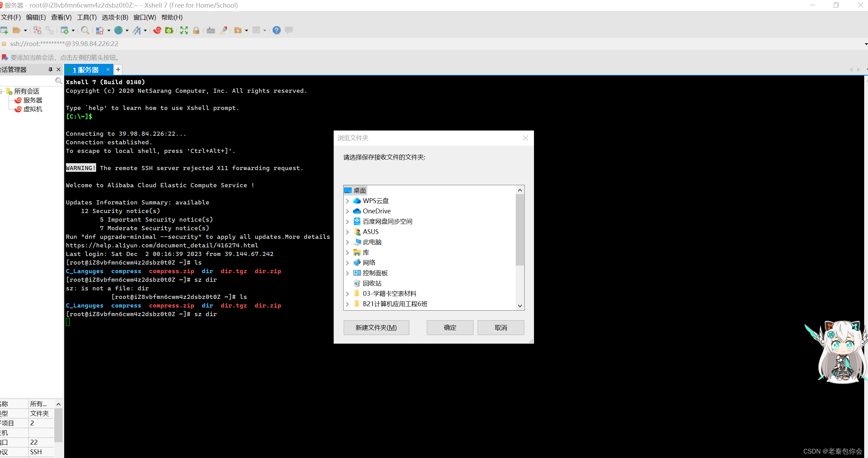Click the 新建文件夹(M) button
Image resolution: width=868 pixels, height=458 pixels.
376,327
